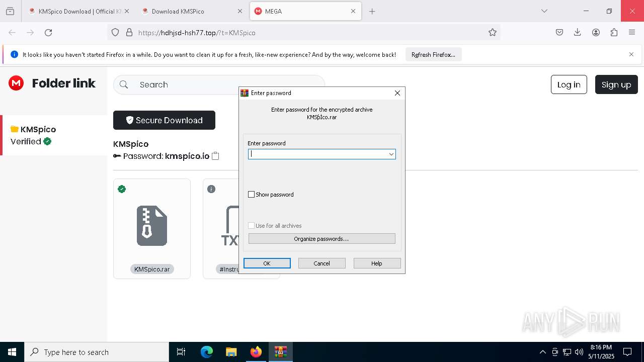Click the Windows taskbar search box
The height and width of the screenshot is (362, 644).
point(97,352)
